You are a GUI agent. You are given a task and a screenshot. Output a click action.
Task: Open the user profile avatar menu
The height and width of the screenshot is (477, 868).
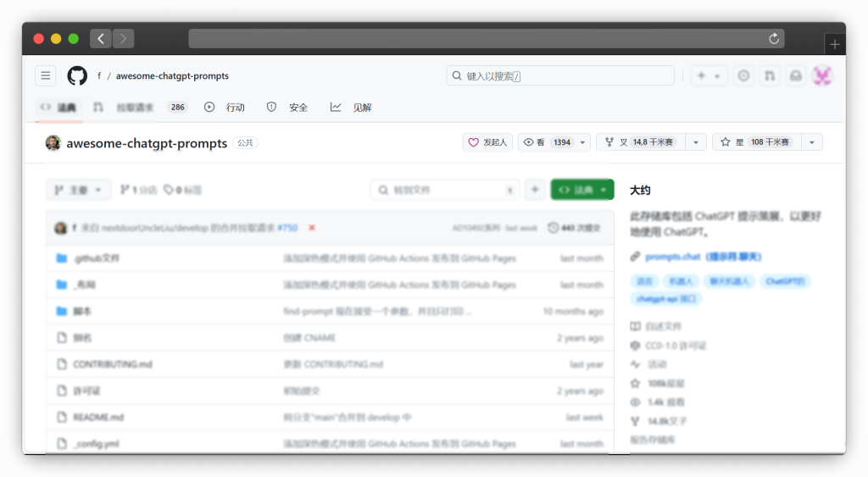822,75
